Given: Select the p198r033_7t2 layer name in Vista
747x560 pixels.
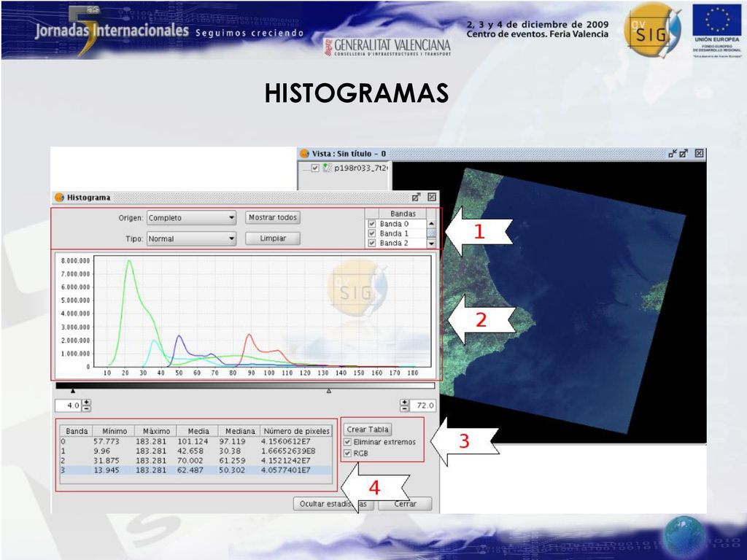Looking at the screenshot, I should 361,168.
